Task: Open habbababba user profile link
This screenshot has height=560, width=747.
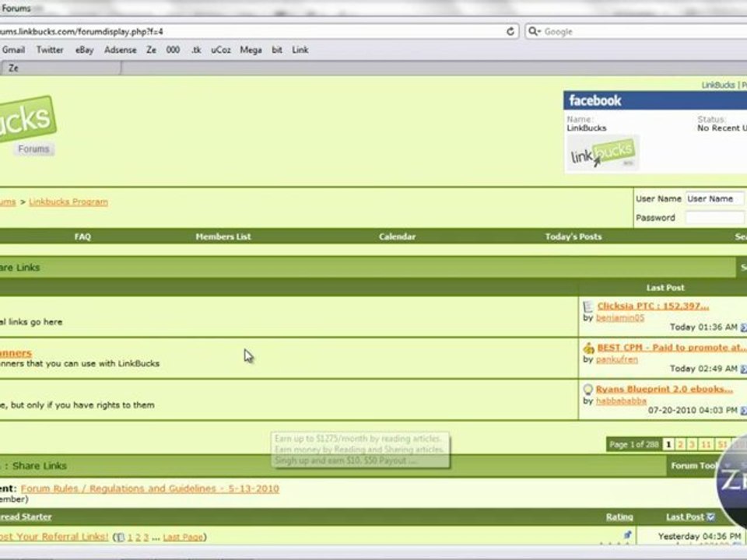Action: point(621,401)
